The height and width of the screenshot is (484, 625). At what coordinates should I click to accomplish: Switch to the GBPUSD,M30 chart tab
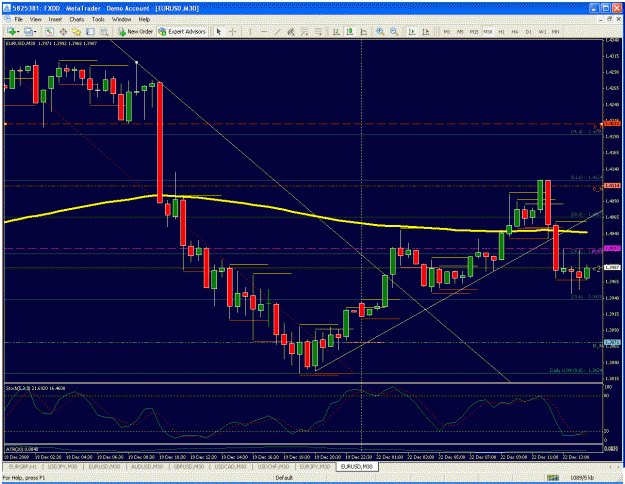(189, 466)
